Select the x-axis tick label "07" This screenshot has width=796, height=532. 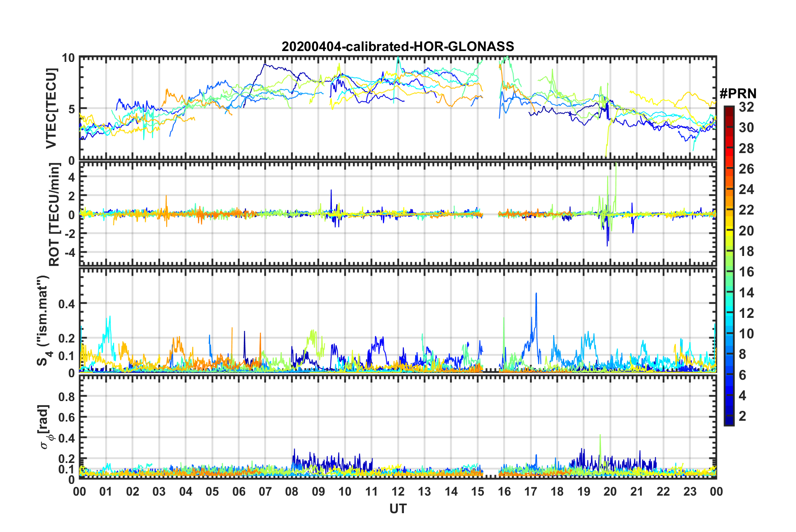265,491
